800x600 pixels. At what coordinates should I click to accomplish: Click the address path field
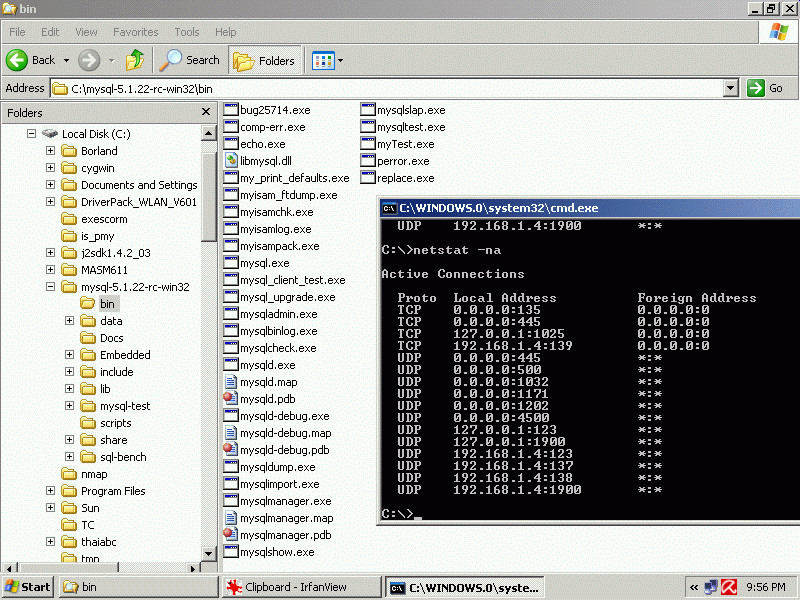[x=387, y=88]
